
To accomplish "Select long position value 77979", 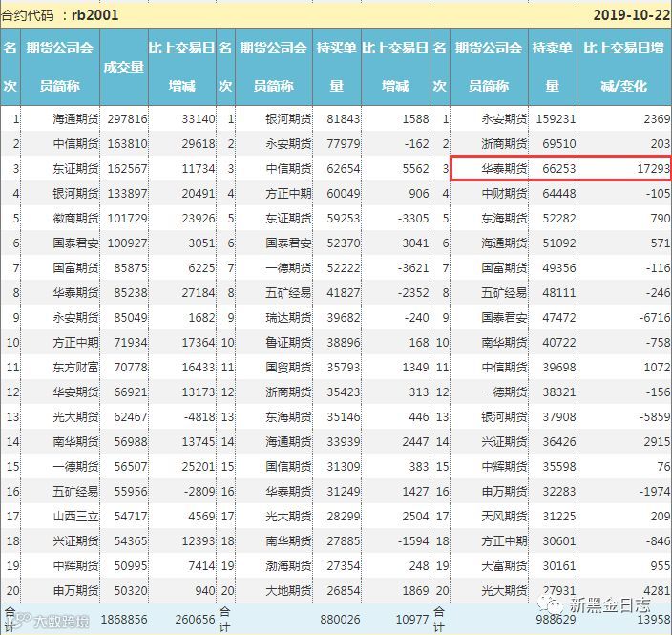I will [x=344, y=143].
